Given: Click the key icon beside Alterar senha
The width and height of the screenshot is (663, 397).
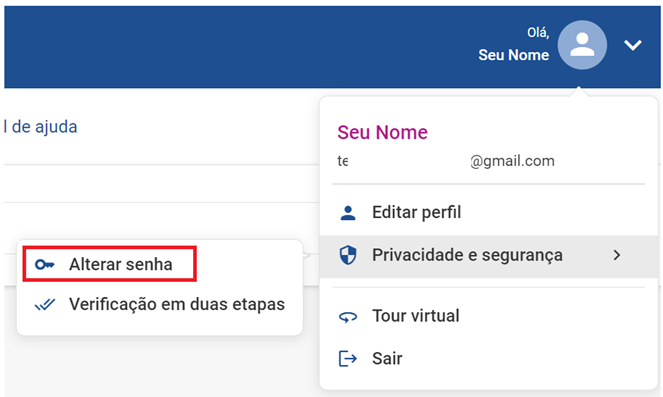Looking at the screenshot, I should coord(44,265).
